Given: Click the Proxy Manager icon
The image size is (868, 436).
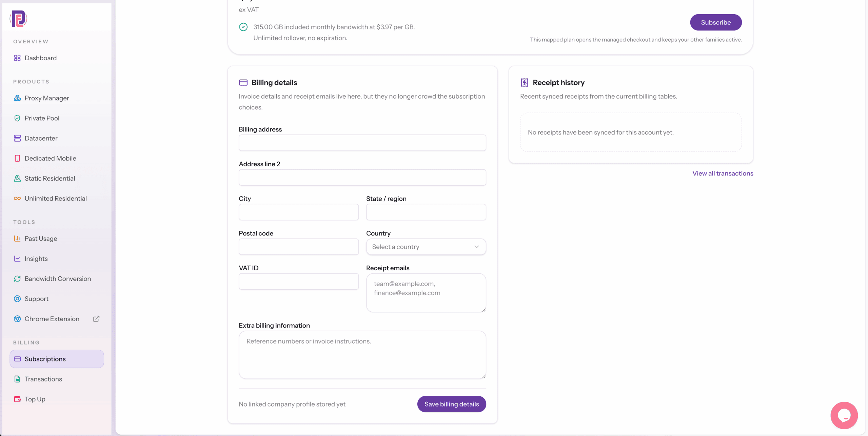Looking at the screenshot, I should [17, 98].
